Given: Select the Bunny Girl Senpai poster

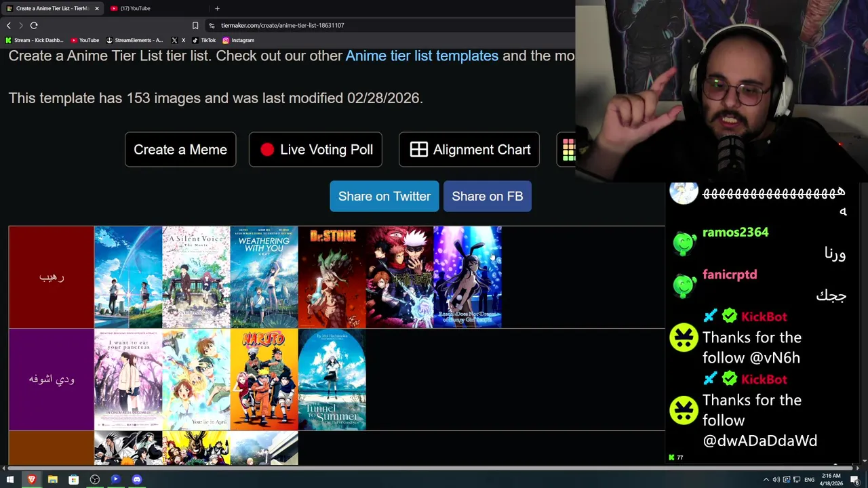Looking at the screenshot, I should coord(467,277).
